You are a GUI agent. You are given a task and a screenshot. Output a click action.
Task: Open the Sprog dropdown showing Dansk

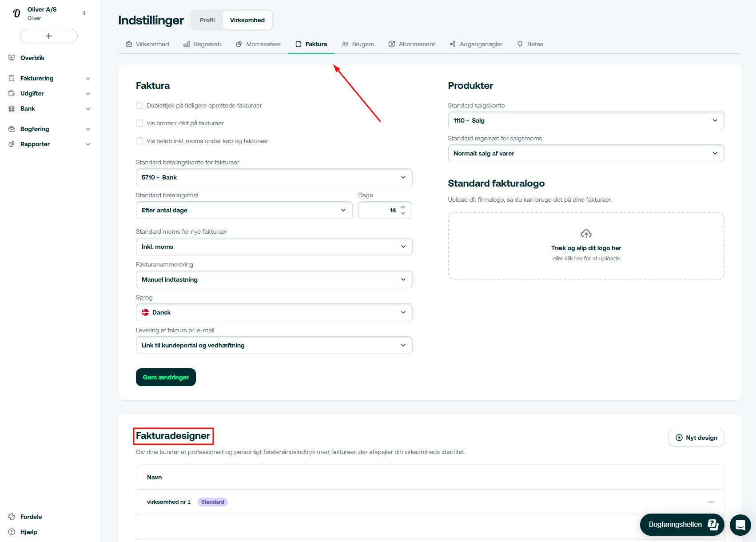point(274,312)
